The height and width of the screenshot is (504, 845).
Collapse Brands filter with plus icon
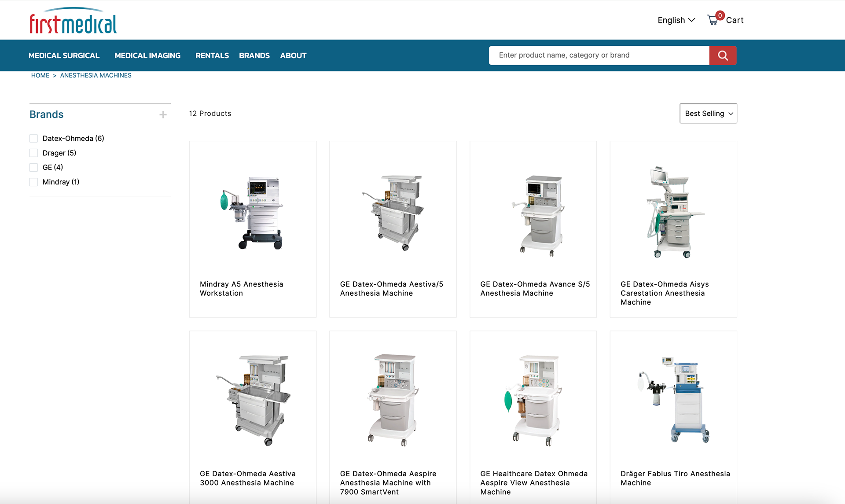(x=163, y=115)
